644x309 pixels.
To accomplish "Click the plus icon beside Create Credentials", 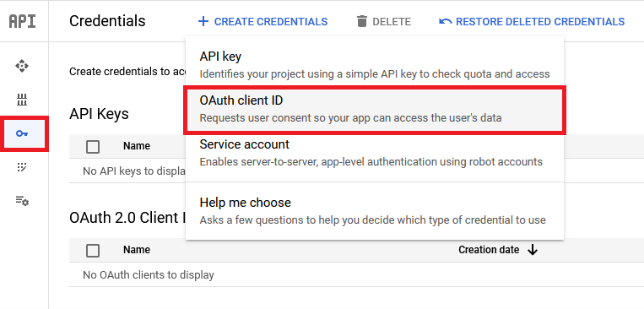I will click(203, 21).
